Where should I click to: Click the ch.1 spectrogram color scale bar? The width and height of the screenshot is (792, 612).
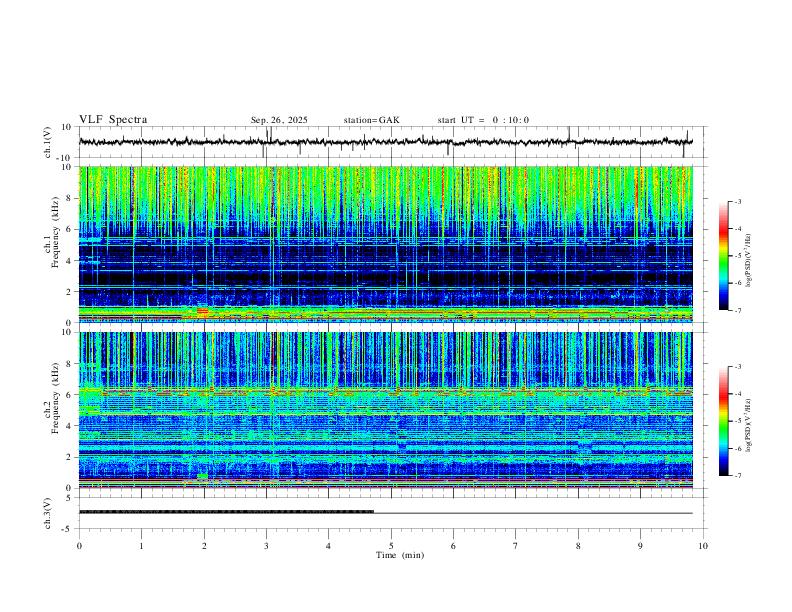click(x=724, y=256)
